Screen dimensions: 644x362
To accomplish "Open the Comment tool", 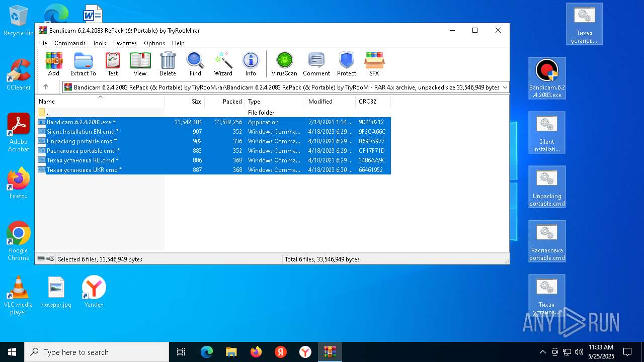I will point(316,64).
